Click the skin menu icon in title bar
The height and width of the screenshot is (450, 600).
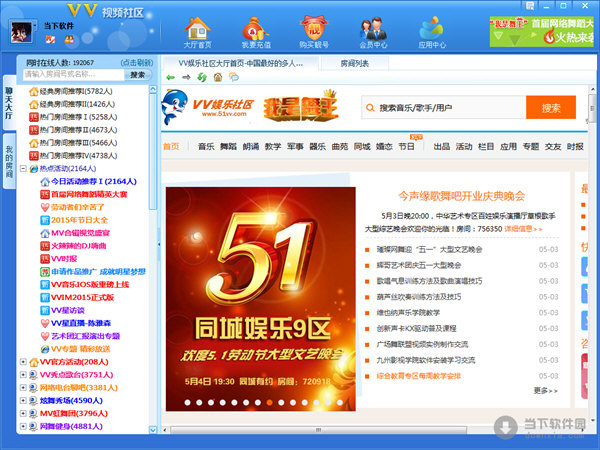(530, 6)
